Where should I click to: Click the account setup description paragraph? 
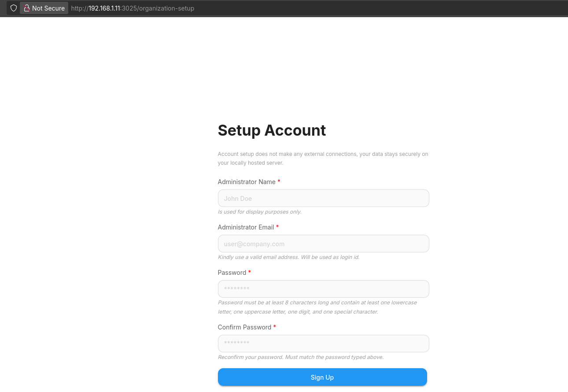[323, 159]
